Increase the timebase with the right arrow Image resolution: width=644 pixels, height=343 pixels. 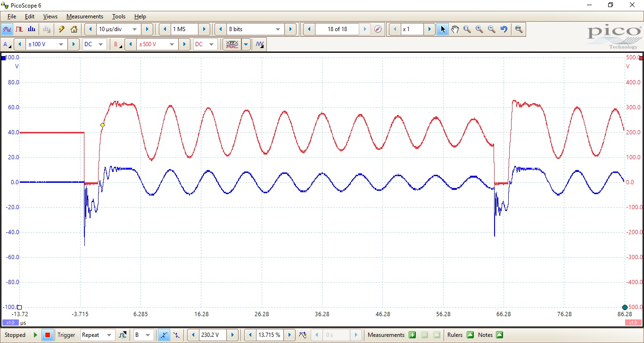coord(147,29)
